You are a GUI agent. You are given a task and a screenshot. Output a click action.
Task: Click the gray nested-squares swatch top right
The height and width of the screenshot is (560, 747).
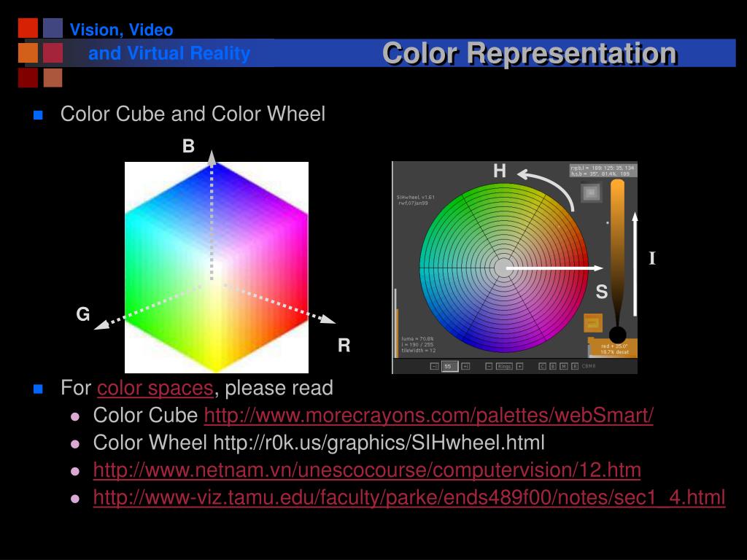(591, 192)
